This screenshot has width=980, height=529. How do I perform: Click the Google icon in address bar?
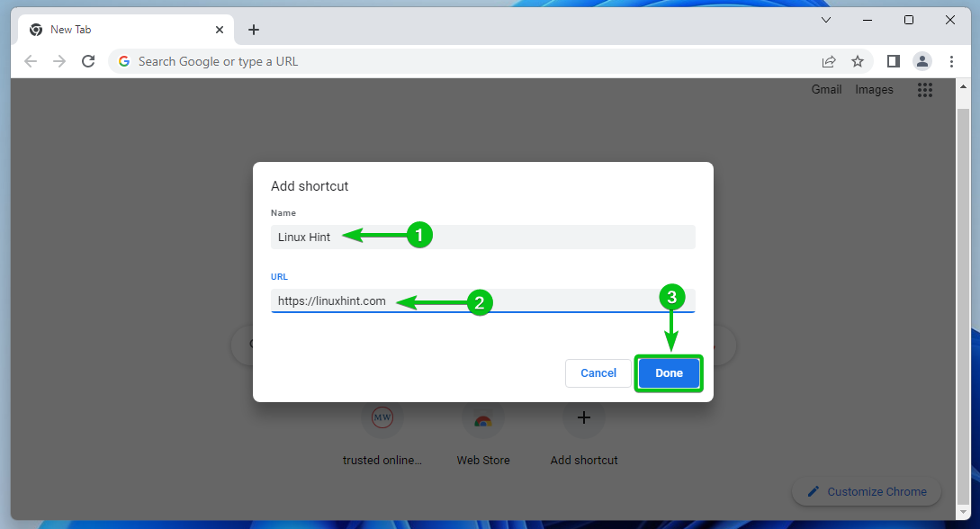[x=124, y=61]
